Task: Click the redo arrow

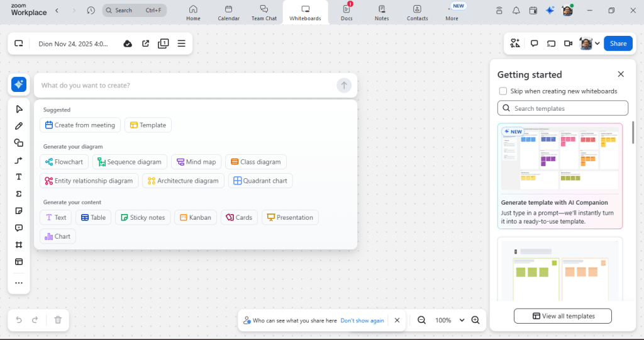Action: [x=35, y=320]
